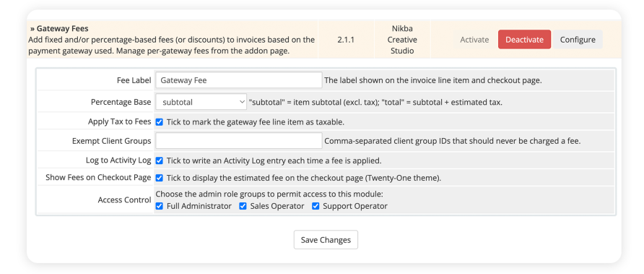Click the Deactivate button
Screen dimensions: 644x274
[x=524, y=40]
